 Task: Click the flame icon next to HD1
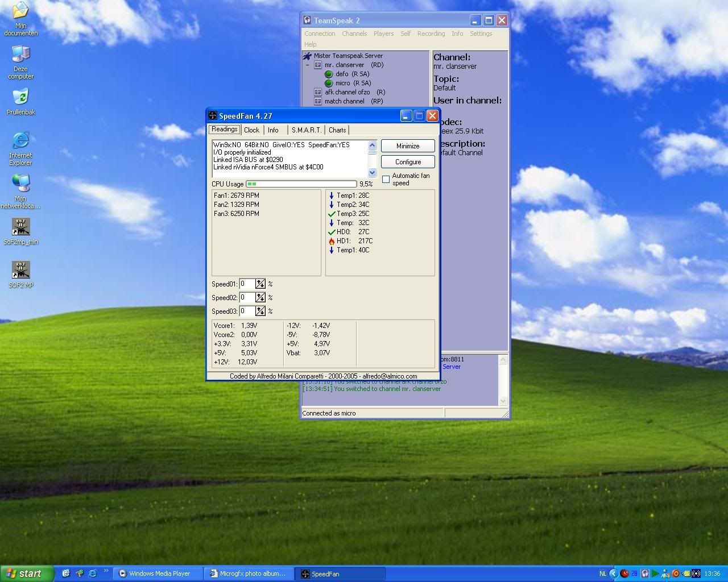tap(332, 241)
